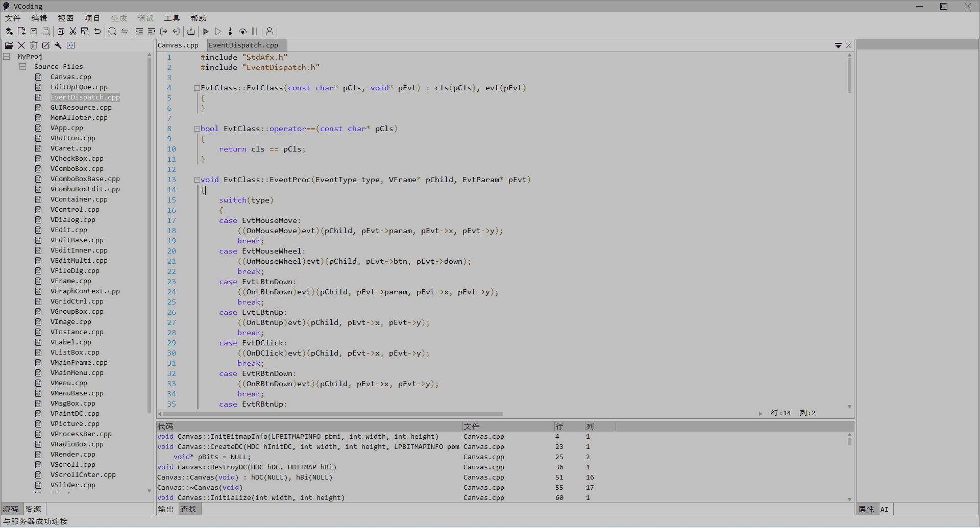The image size is (980, 528).
Task: Click the navigate forward bracket icon
Action: 164,31
